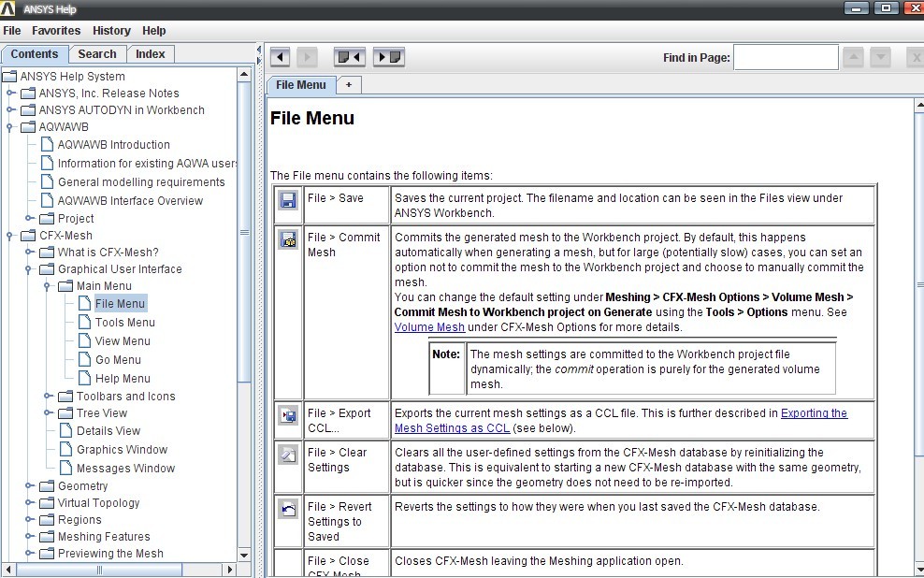Collapse the Main Menu node
Screen dimensions: 924x578
click(47, 286)
